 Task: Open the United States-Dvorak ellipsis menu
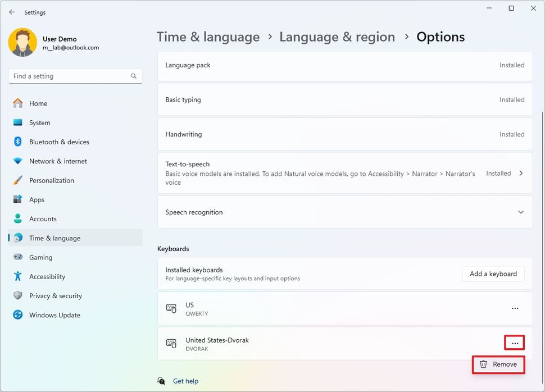(x=515, y=343)
